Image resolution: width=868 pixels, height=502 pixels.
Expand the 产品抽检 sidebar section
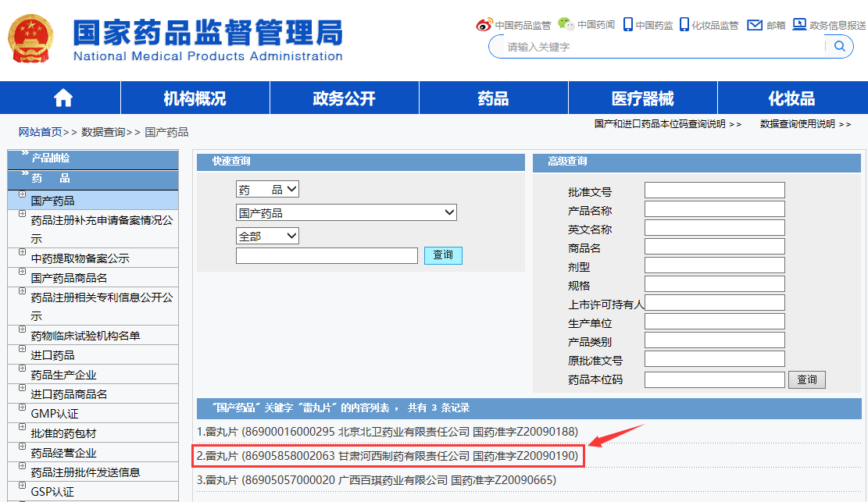point(50,158)
